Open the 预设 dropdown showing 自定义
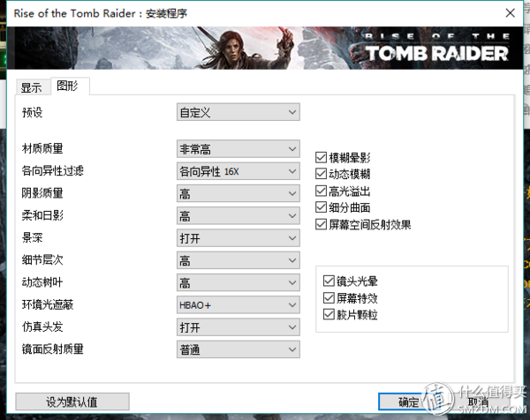This screenshot has width=530, height=420. coord(238,112)
